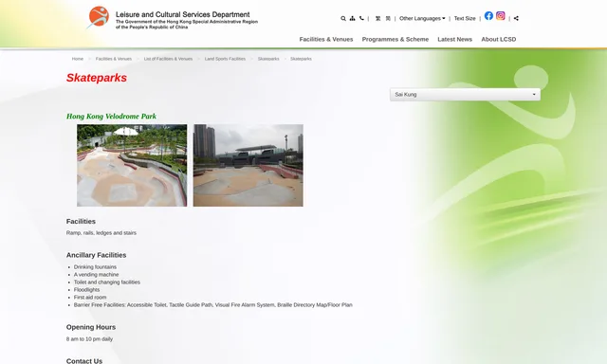
Task: Click 'Toilet and changing facilities' item
Action: click(x=107, y=282)
